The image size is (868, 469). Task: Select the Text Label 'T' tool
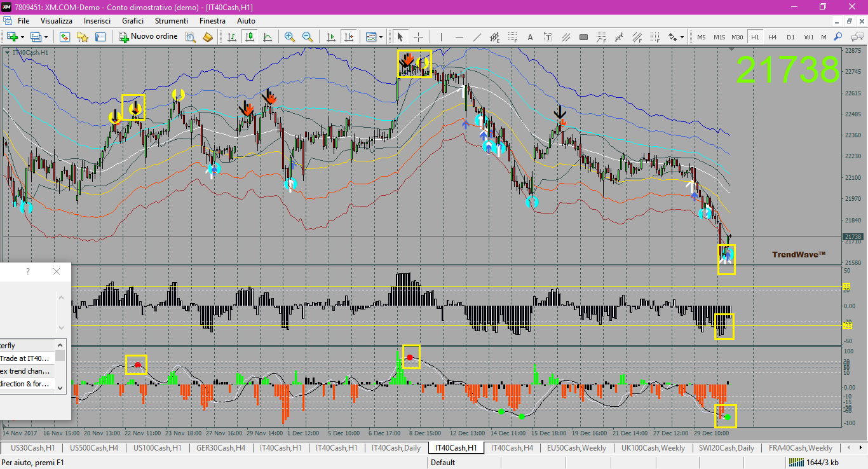[x=548, y=37]
